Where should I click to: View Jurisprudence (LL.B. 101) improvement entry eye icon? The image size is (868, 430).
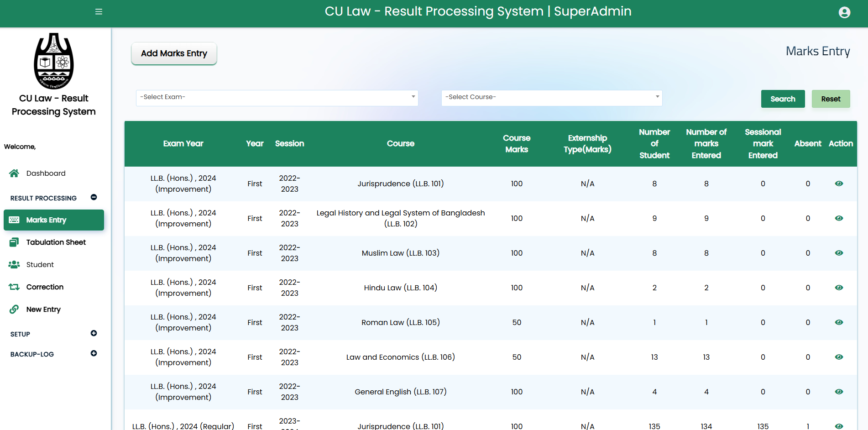tap(839, 184)
